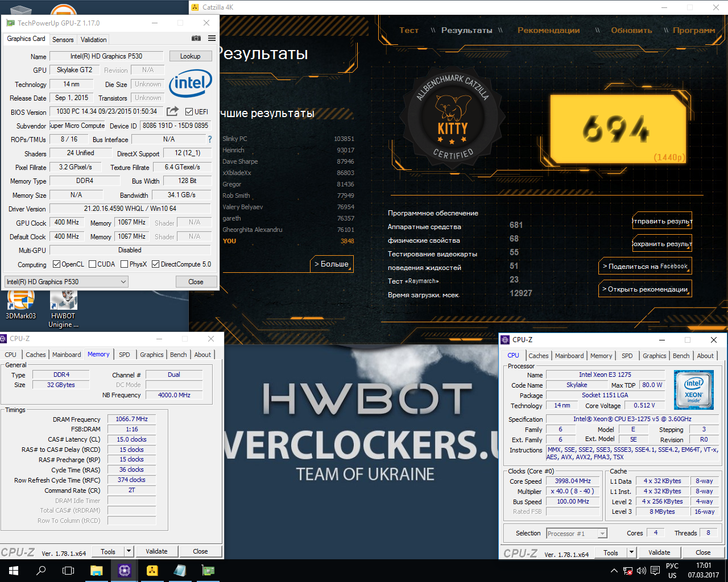Expand Tools dropdown arrow in right CPU-Z

[x=631, y=552]
